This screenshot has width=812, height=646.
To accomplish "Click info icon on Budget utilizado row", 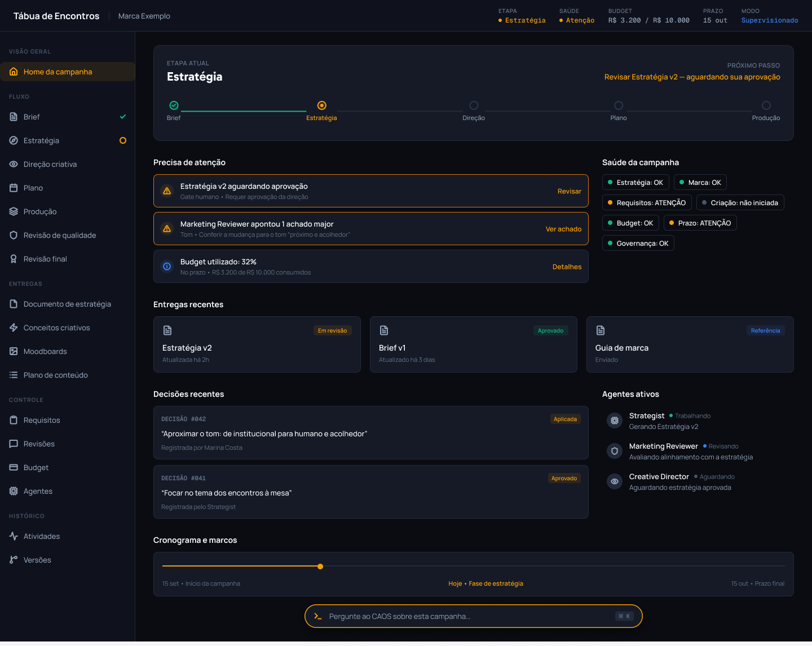I will click(167, 267).
